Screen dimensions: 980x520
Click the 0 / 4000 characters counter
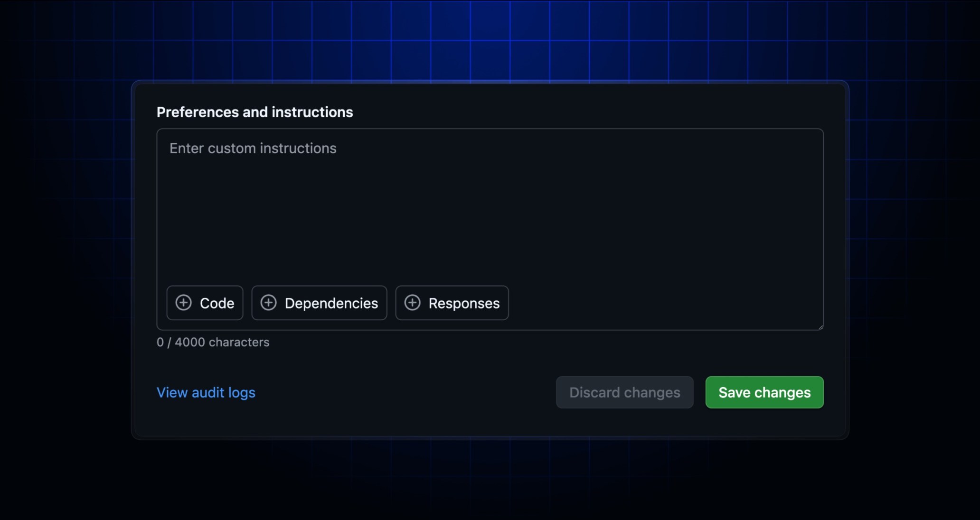point(213,342)
